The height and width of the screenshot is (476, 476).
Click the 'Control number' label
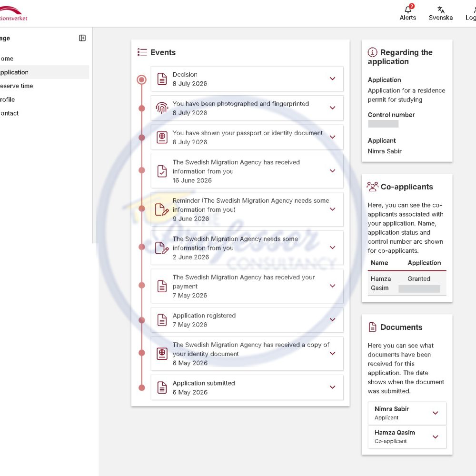coord(391,115)
